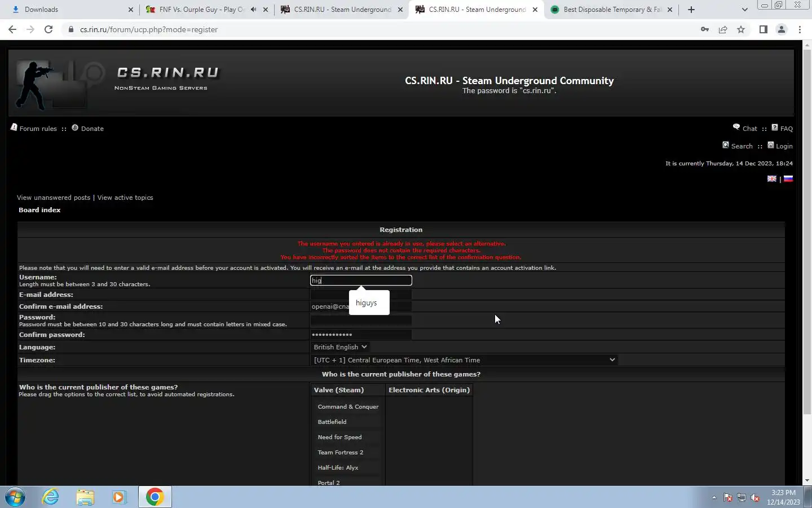
Task: Switch to the Downloads tab
Action: pyautogui.click(x=68, y=10)
